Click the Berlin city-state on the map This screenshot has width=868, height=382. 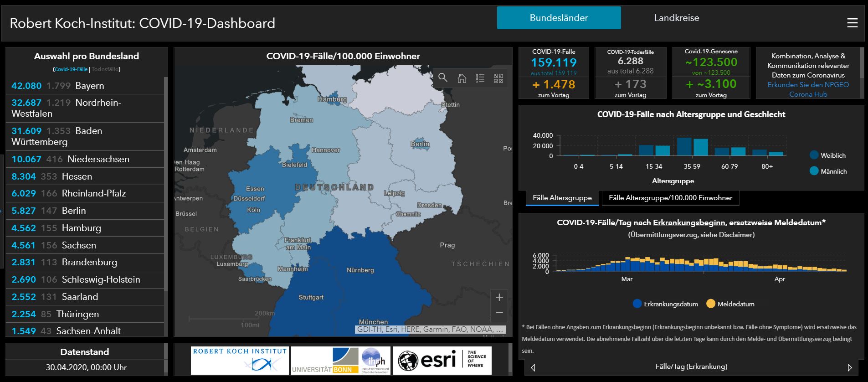point(420,144)
